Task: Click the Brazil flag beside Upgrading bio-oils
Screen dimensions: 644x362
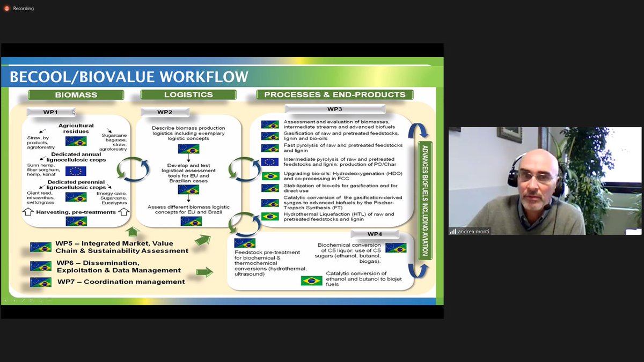Action: click(270, 176)
